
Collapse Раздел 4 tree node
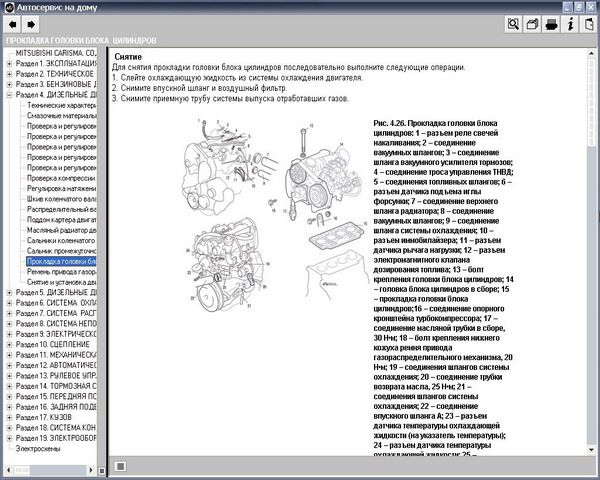click(9, 94)
